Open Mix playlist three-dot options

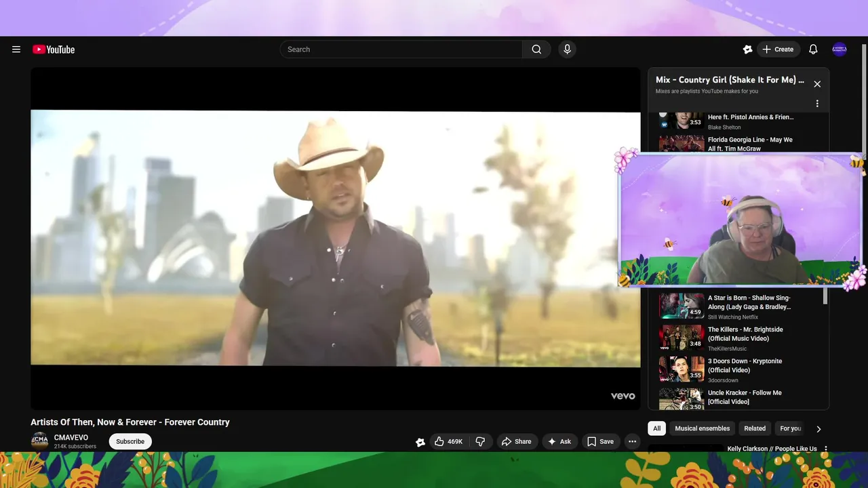(817, 104)
